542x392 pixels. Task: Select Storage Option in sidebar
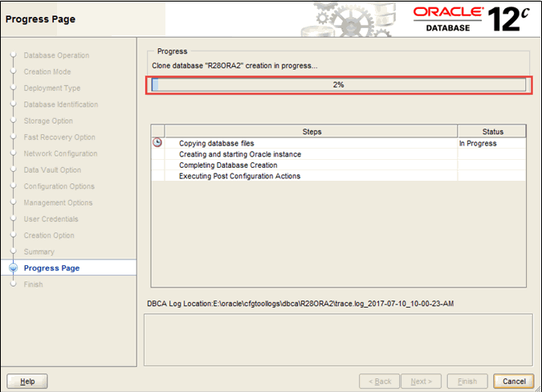pyautogui.click(x=48, y=121)
